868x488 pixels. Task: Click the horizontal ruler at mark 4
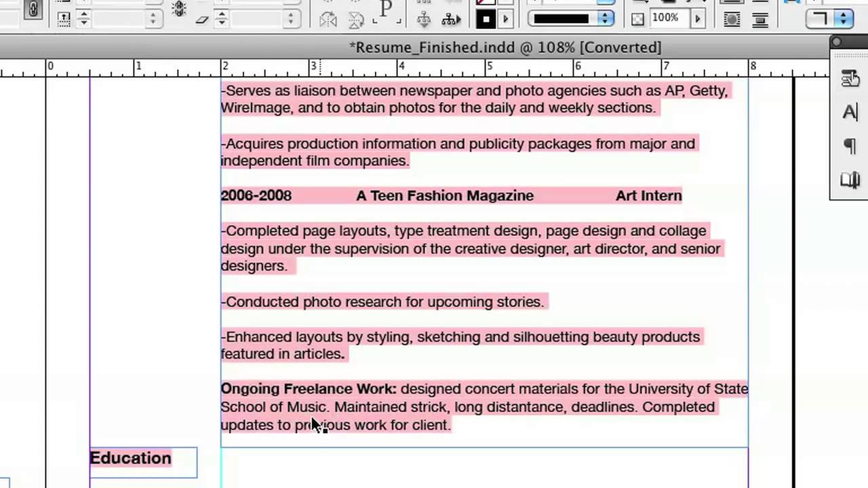coord(401,66)
